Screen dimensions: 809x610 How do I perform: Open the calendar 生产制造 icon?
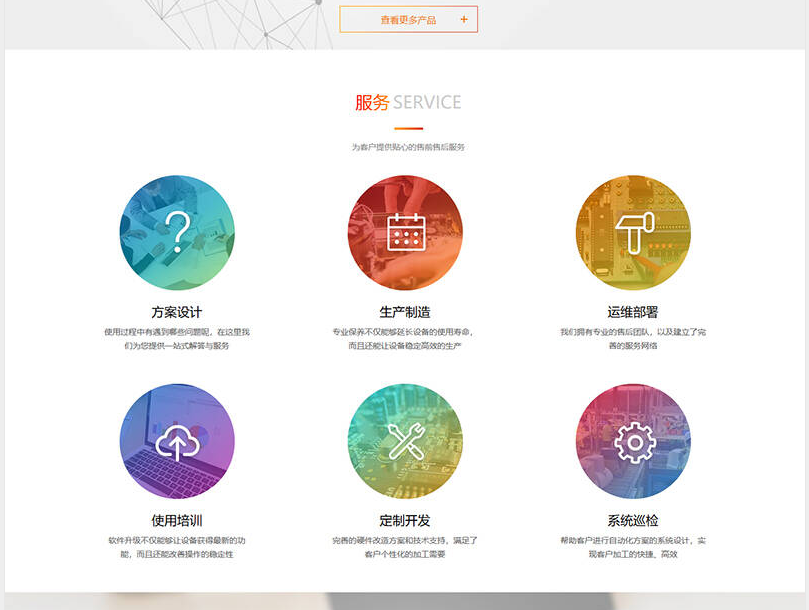pos(405,233)
